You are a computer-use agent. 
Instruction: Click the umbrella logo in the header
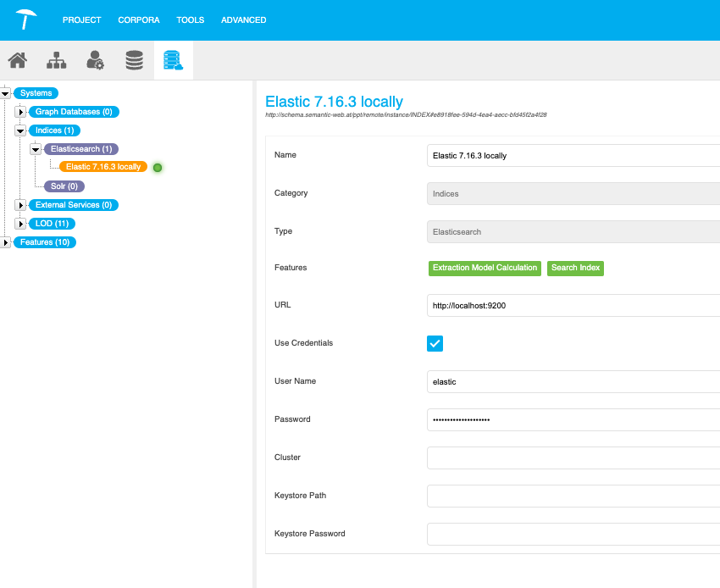coord(25,19)
